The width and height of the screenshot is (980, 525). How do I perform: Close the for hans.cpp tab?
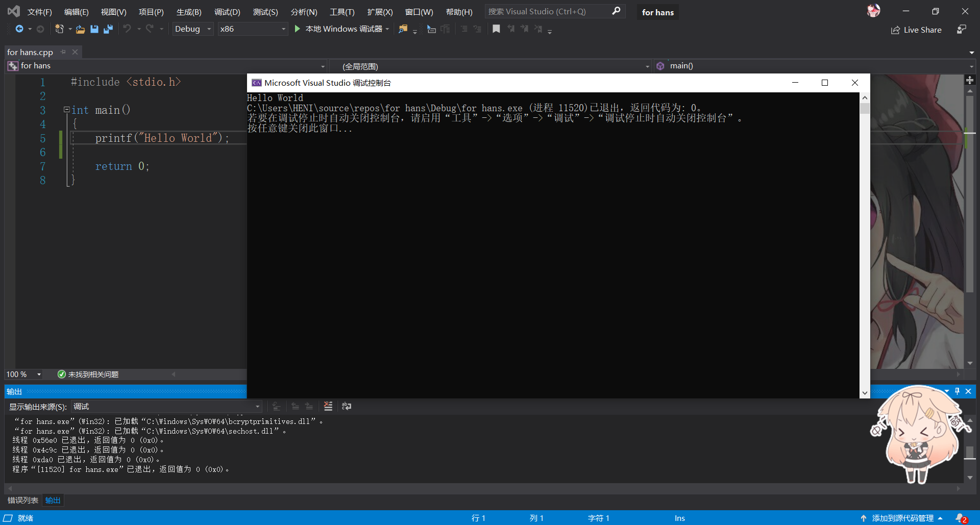point(75,52)
